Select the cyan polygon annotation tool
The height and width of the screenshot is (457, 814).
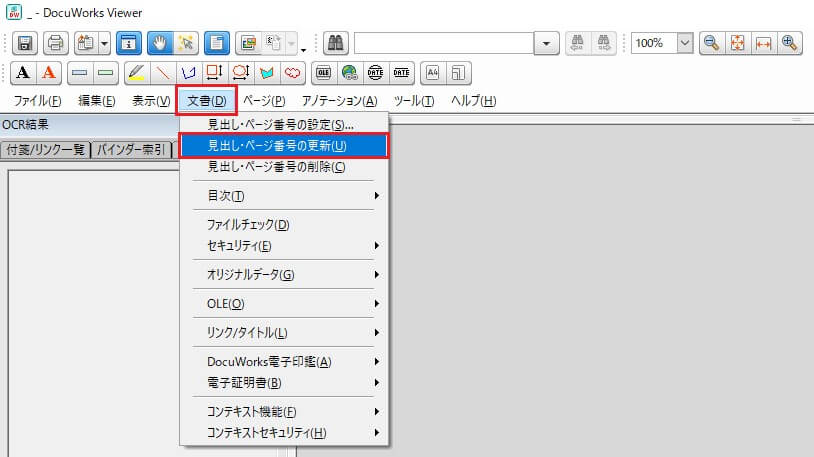click(x=266, y=73)
